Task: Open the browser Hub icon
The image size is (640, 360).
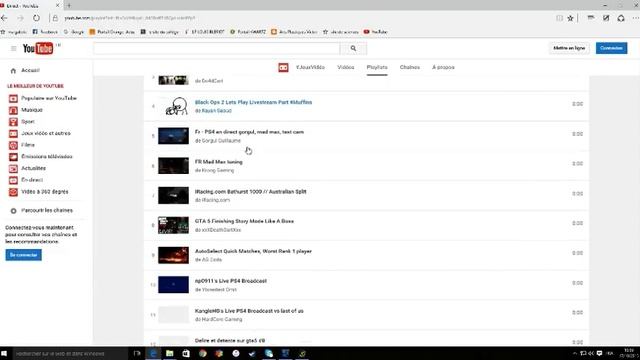Action: point(591,18)
